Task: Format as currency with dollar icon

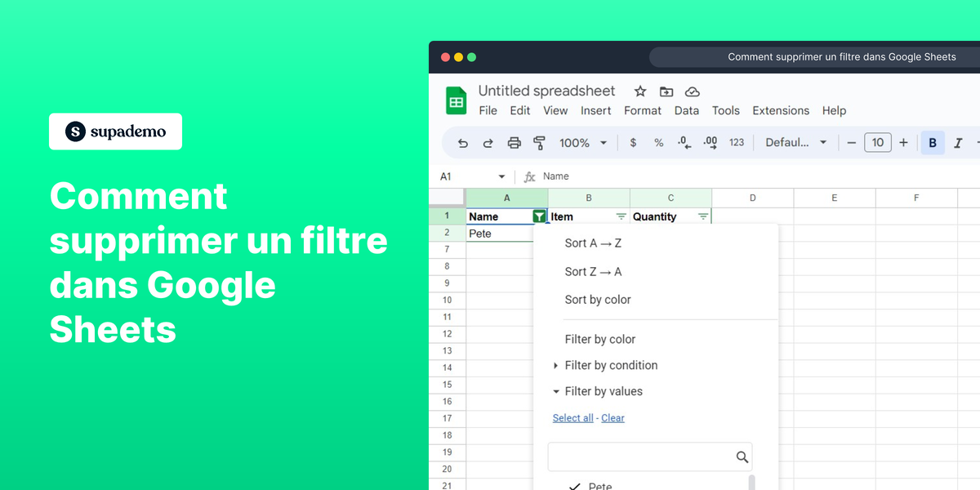Action: 633,143
